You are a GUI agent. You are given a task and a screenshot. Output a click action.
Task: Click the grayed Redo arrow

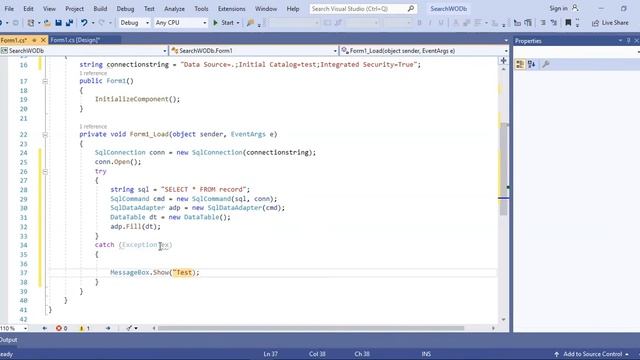tap(102, 23)
